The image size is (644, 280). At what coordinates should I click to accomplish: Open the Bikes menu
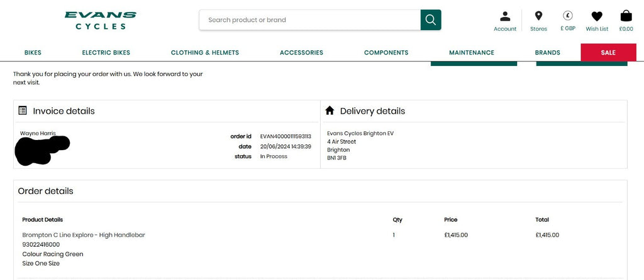click(x=33, y=53)
